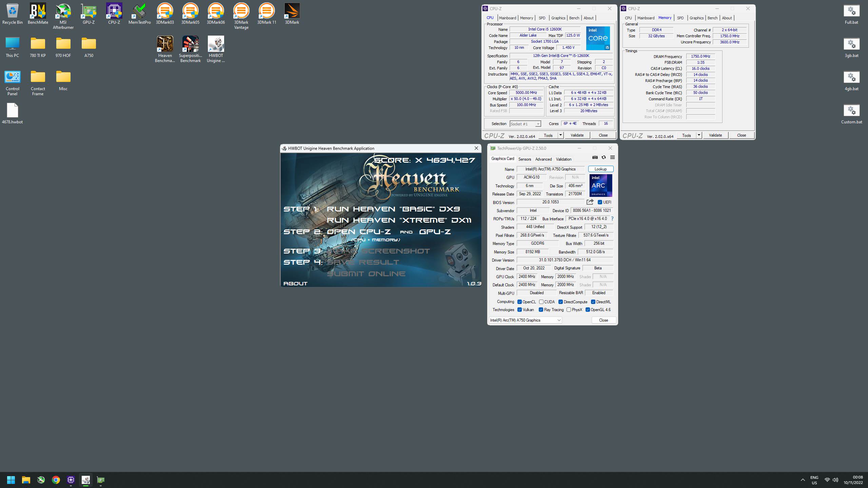Click the Take Screenshot step
The height and width of the screenshot is (488, 868).
tap(378, 251)
